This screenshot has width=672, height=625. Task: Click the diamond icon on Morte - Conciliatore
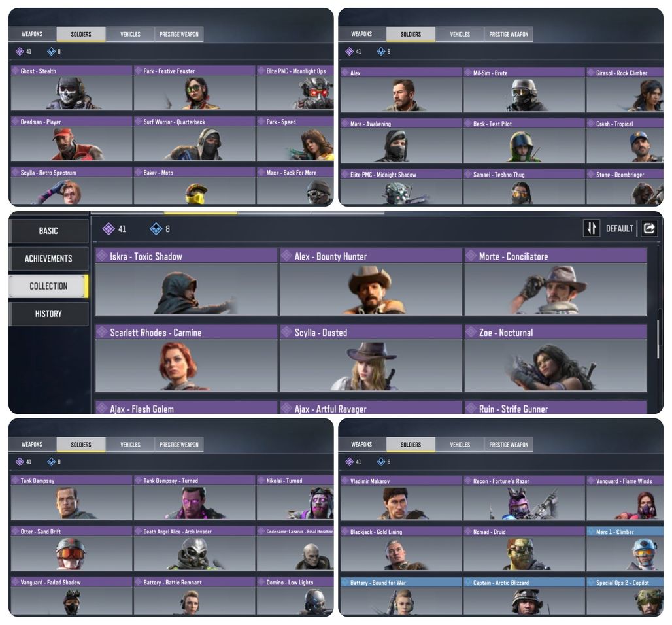coord(471,256)
